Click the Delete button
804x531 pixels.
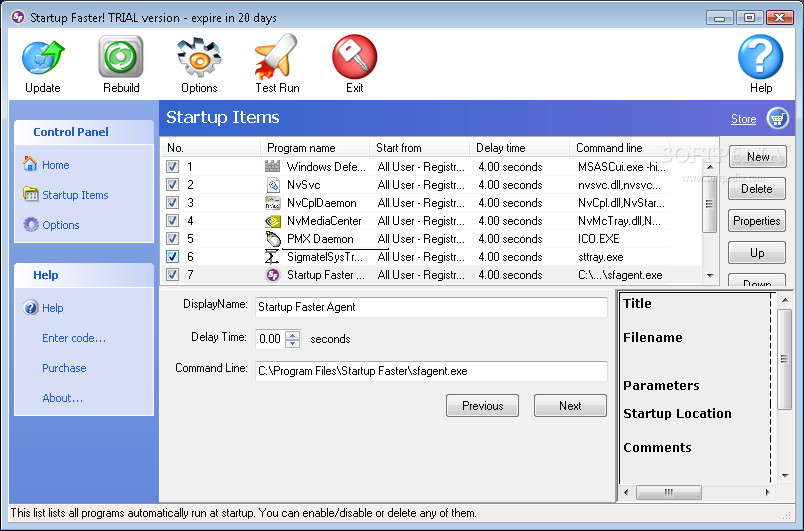[x=757, y=189]
